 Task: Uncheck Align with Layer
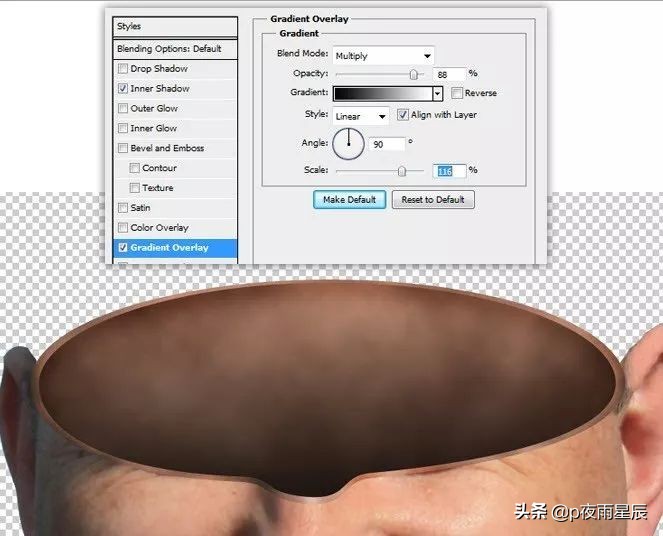click(403, 115)
